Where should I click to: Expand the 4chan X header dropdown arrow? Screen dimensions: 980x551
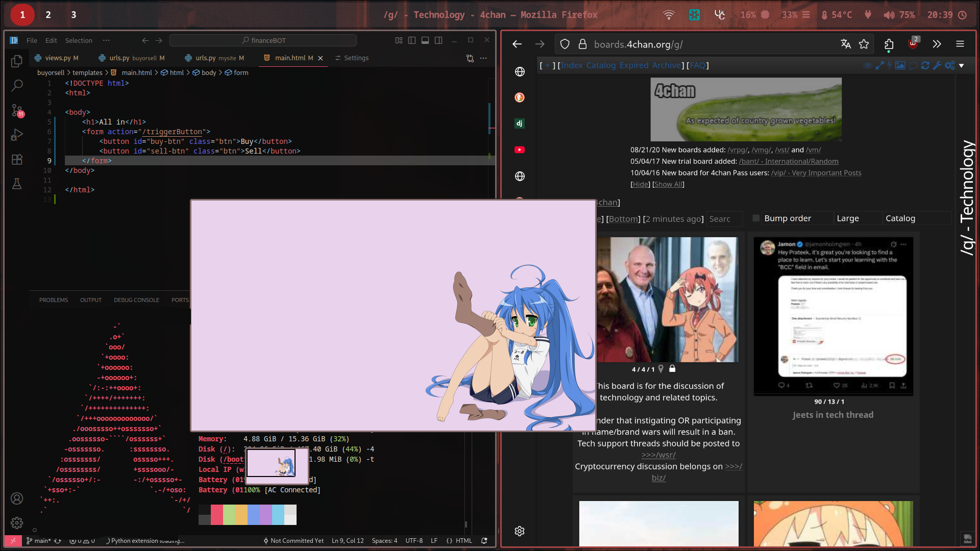point(962,65)
